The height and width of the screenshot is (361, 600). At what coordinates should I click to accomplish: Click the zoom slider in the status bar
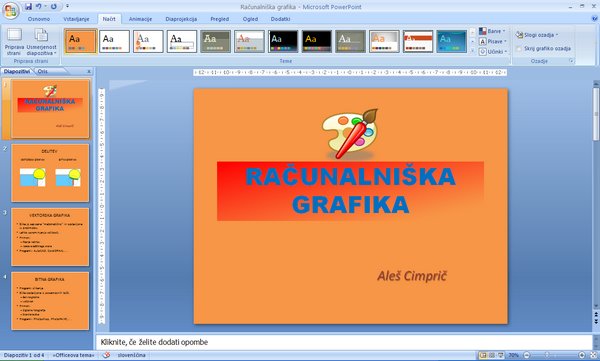click(x=554, y=355)
